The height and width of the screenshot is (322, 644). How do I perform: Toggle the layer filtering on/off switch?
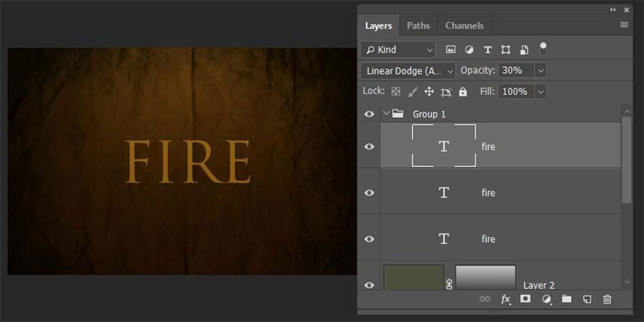pyautogui.click(x=543, y=49)
